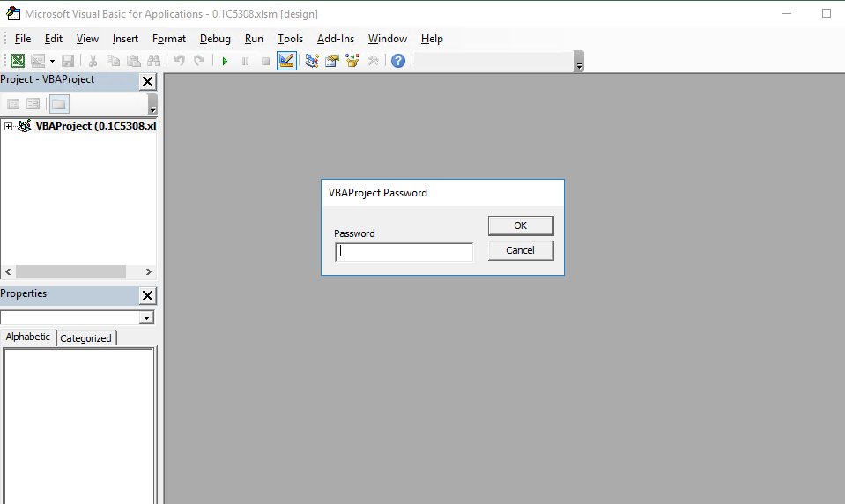Viewport: 845px width, 504px height.
Task: Click the Find binoculars icon
Action: coord(153,61)
